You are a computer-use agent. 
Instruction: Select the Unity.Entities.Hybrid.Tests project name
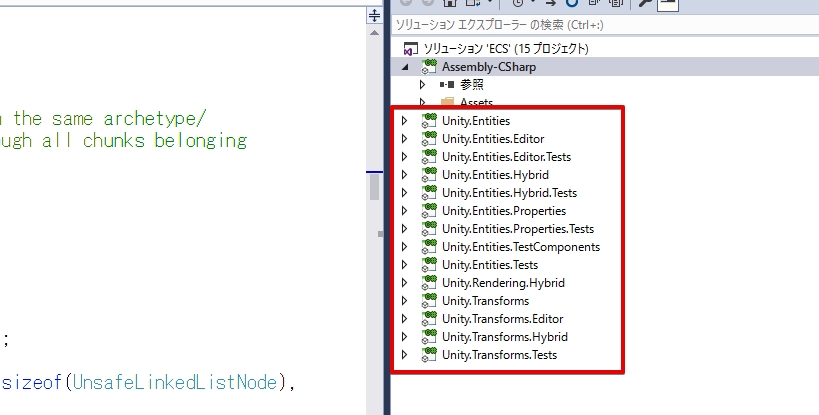[509, 193]
